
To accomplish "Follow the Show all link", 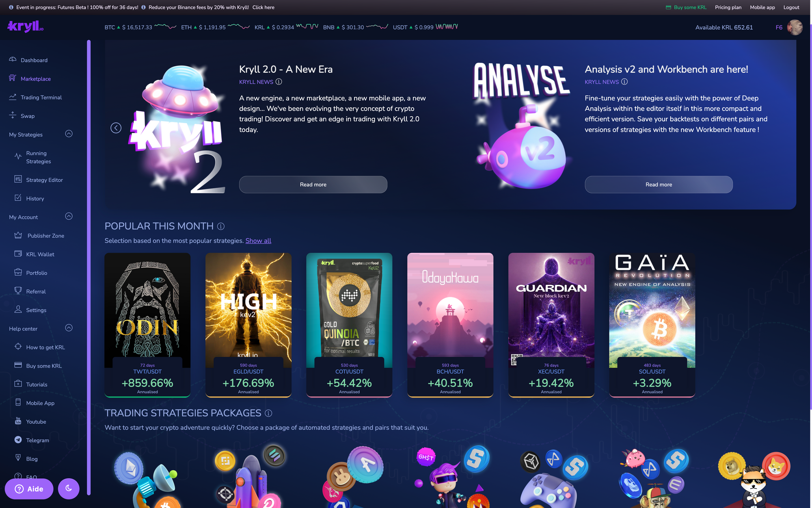I will point(258,241).
